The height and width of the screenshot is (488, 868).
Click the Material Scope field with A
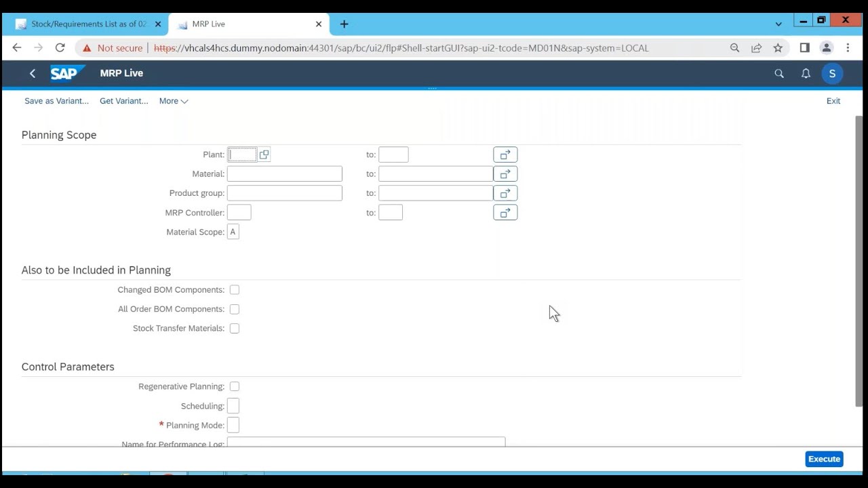tap(233, 232)
